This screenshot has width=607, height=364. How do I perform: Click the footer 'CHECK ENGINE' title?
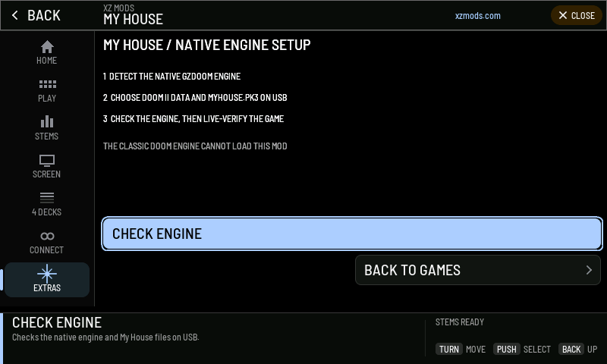click(57, 322)
